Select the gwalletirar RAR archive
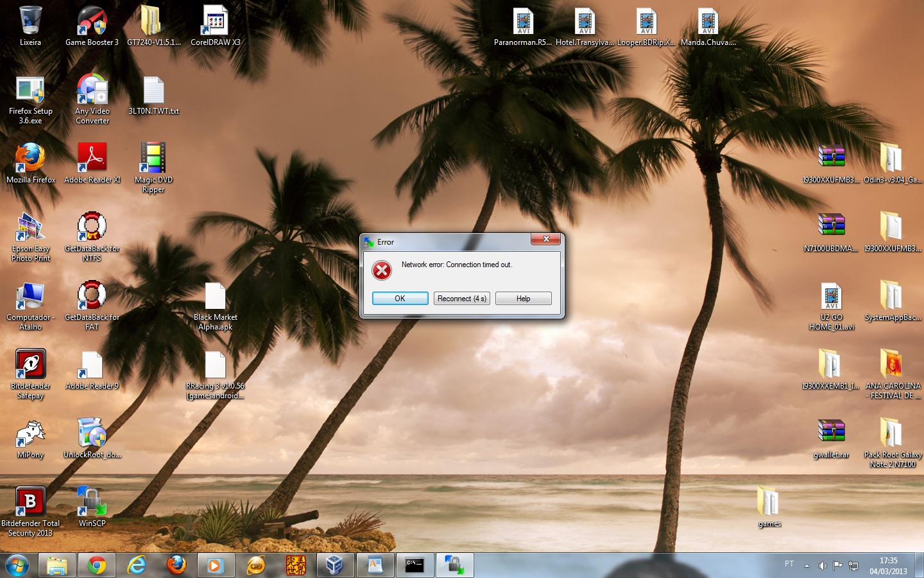This screenshot has width=924, height=578. pos(831,439)
